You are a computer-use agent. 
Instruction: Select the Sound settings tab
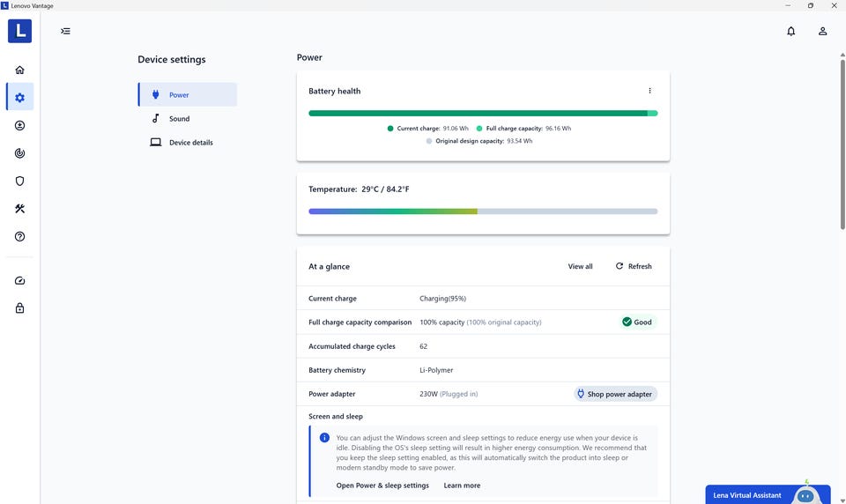click(179, 119)
